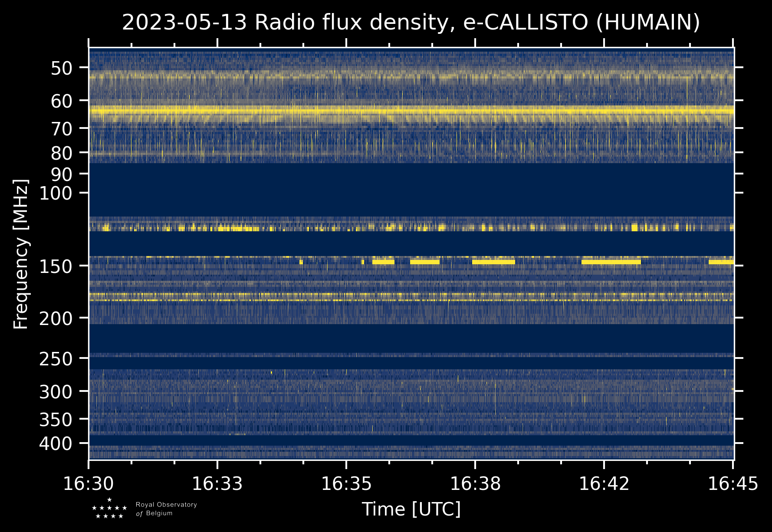
Task: Click the 400 MHz frequency tick label
Action: coord(56,444)
